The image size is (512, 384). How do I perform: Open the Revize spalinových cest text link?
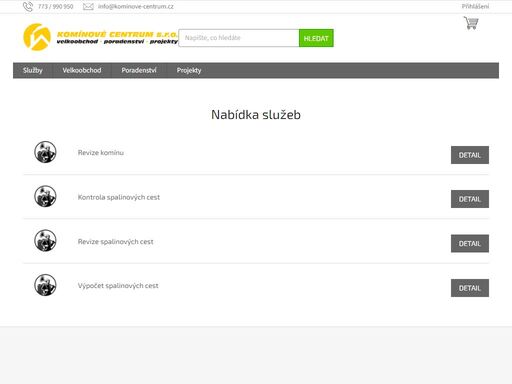[116, 242]
